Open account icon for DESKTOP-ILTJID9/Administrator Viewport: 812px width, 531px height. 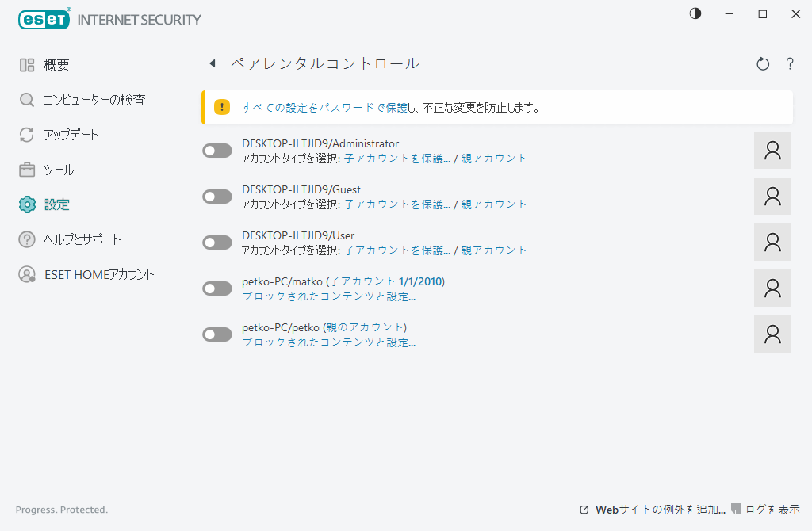coord(772,150)
